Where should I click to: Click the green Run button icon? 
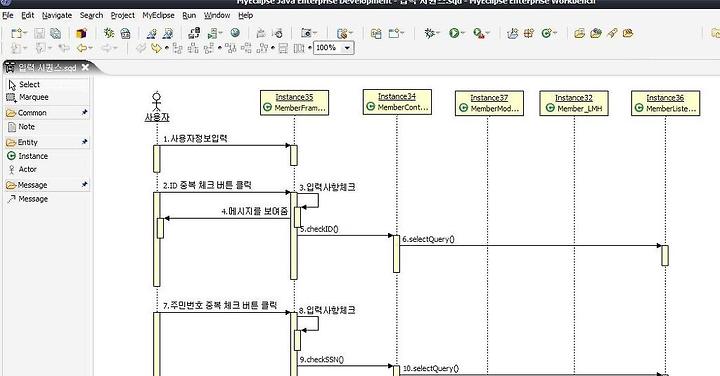454,33
